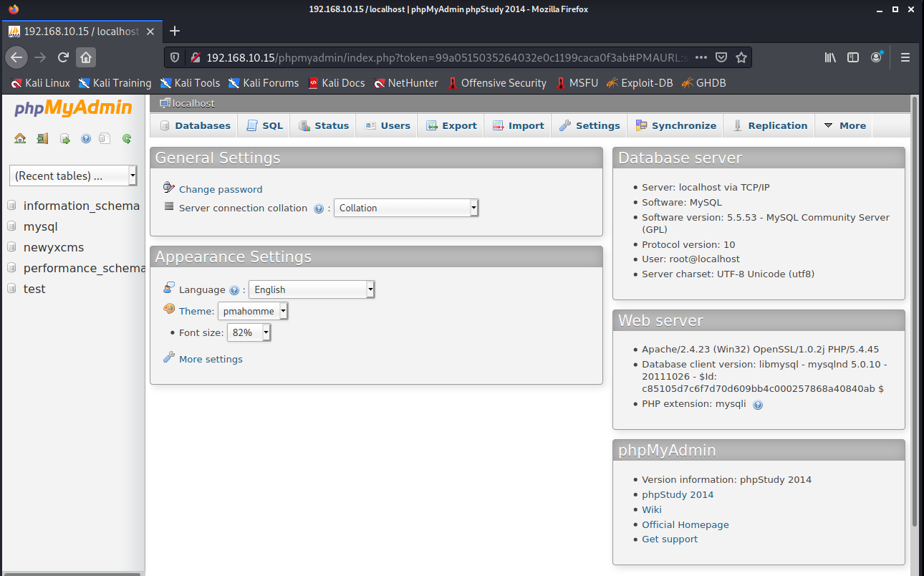
Task: Click the Change password link
Action: click(221, 189)
